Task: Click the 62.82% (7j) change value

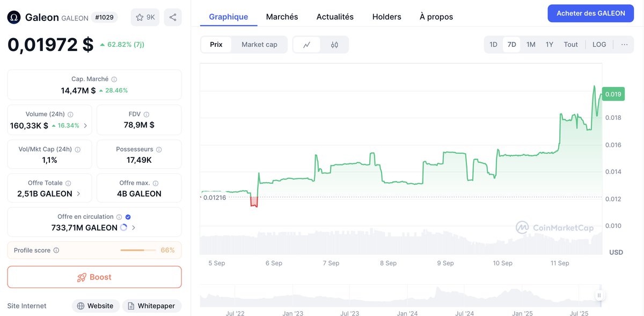Action: pyautogui.click(x=122, y=45)
